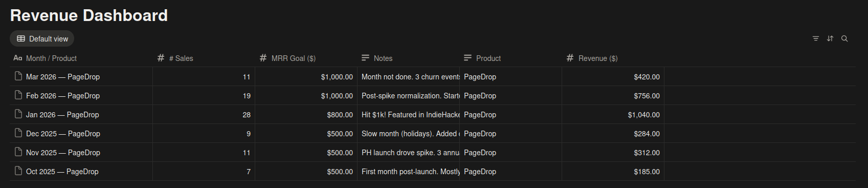Click the note starting 'Post-spike normalization'
The image size is (868, 188).
[408, 96]
